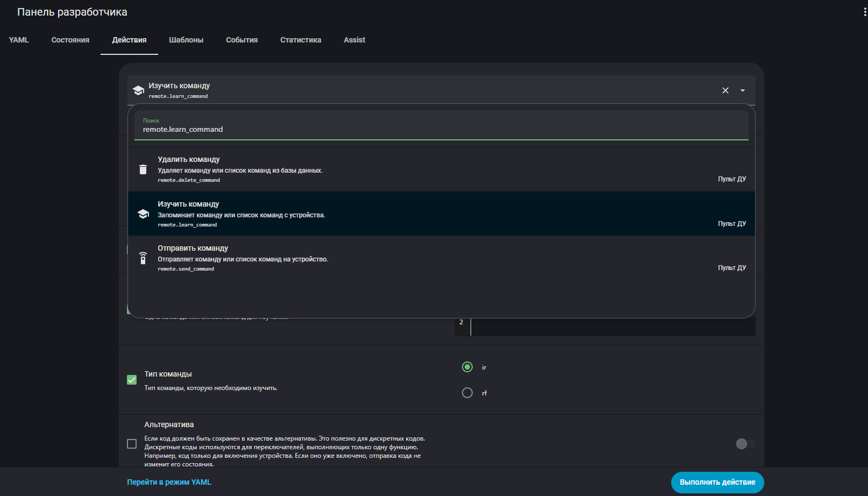This screenshot has width=868, height=496.
Task: Click the trash icon for Удалить команду
Action: 143,169
